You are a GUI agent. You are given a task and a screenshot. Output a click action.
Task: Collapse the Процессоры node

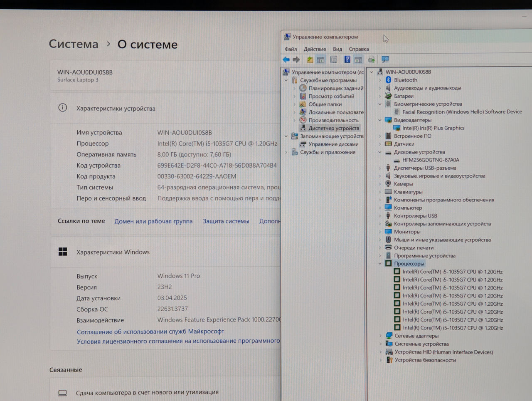(x=380, y=263)
